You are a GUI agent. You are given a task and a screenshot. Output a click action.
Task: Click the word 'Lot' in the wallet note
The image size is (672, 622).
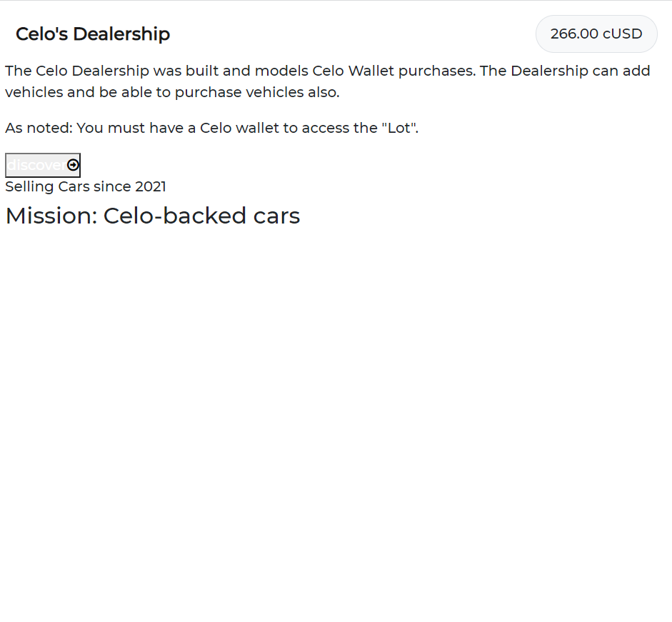pyautogui.click(x=396, y=128)
